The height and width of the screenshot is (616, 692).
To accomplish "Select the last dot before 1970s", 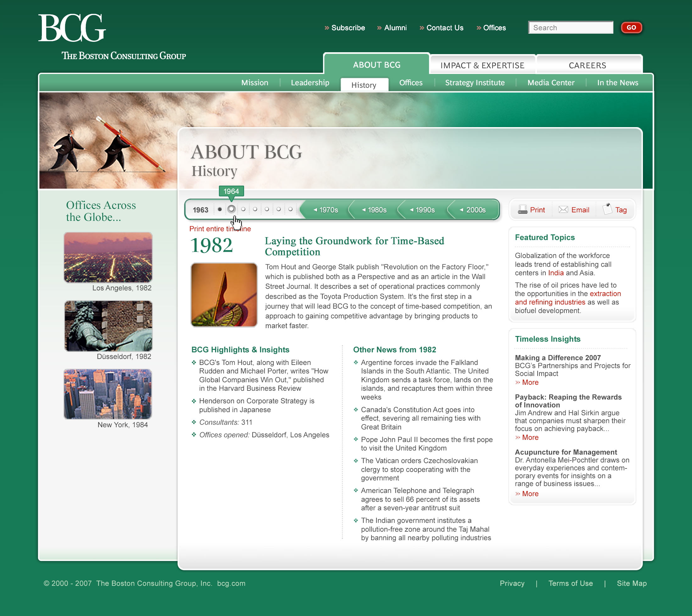I will click(x=290, y=209).
